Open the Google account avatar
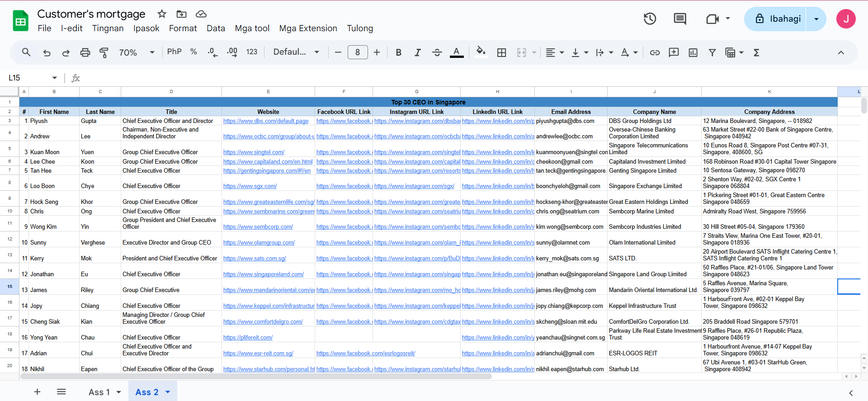868x401 pixels. tap(846, 19)
